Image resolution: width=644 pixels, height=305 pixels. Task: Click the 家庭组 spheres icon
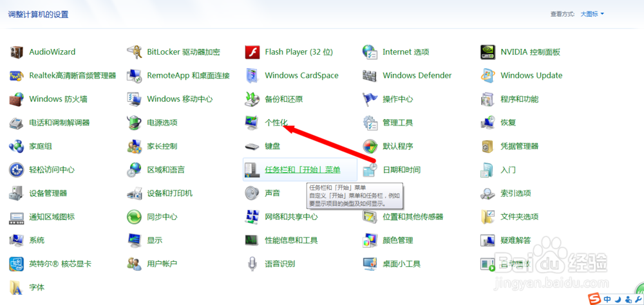[x=17, y=145]
